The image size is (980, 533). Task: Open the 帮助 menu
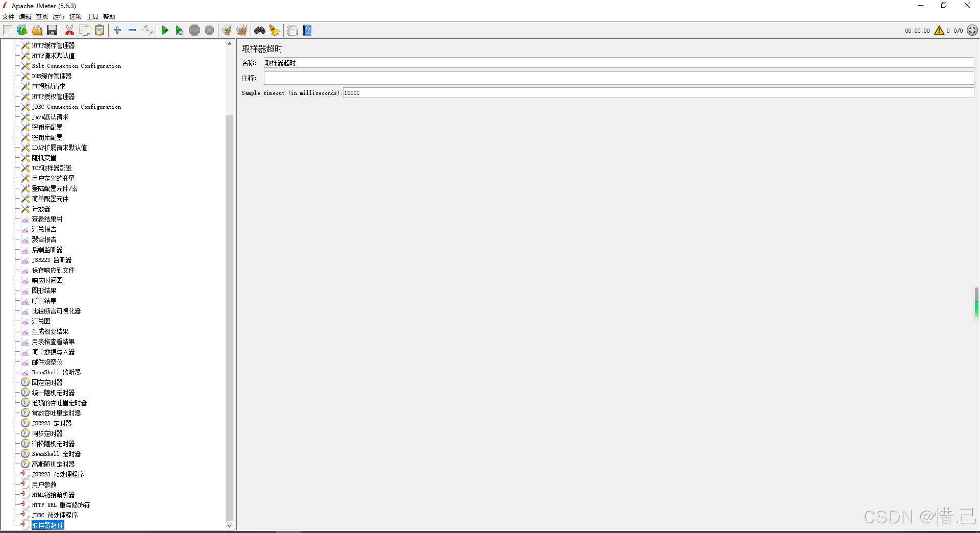109,17
